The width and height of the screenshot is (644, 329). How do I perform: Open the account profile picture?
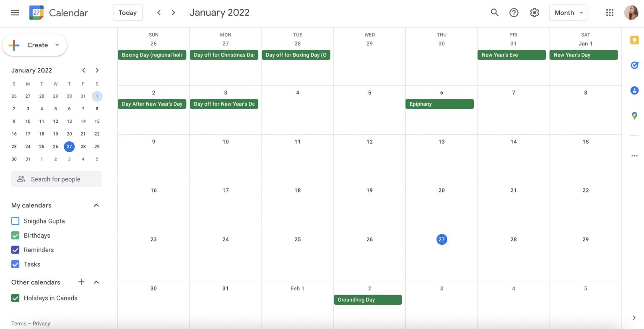(631, 13)
